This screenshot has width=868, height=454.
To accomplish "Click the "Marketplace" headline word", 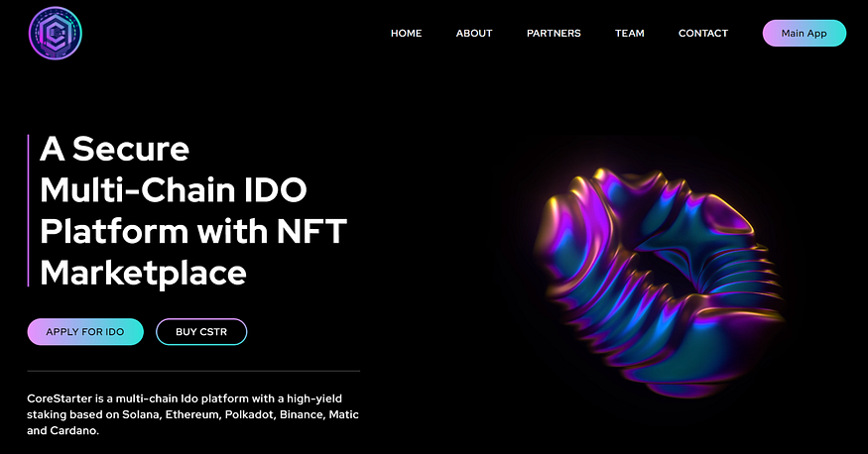I will (143, 274).
